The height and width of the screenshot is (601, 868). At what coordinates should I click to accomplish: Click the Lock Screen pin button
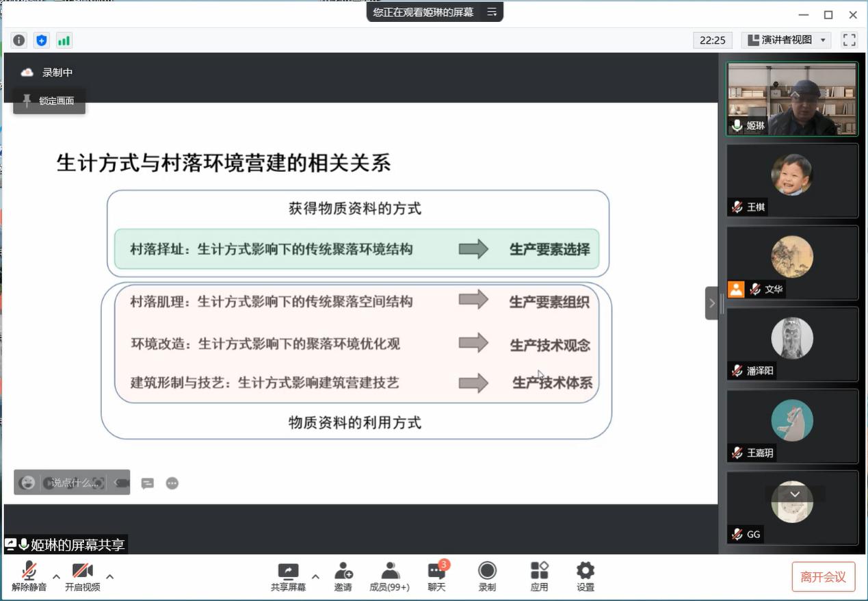(49, 101)
